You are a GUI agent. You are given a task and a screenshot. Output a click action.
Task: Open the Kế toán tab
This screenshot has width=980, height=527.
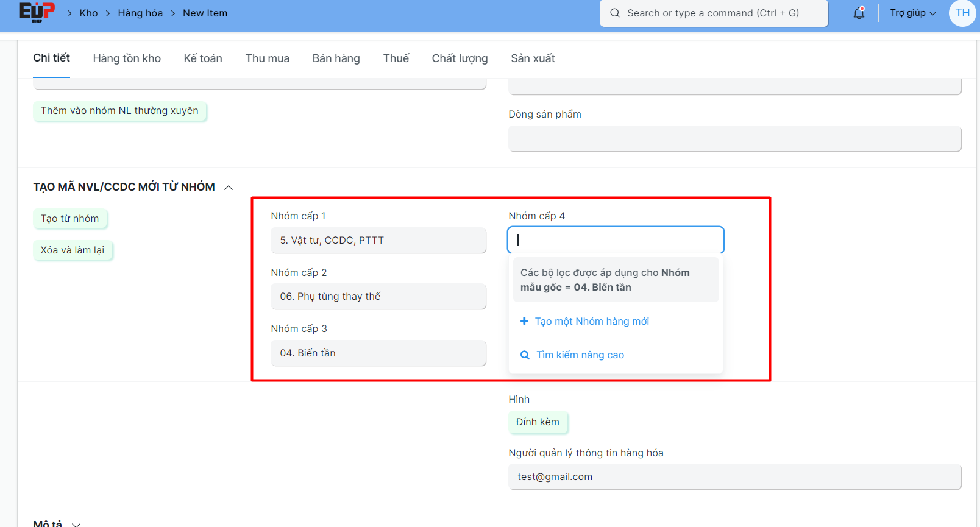click(203, 58)
